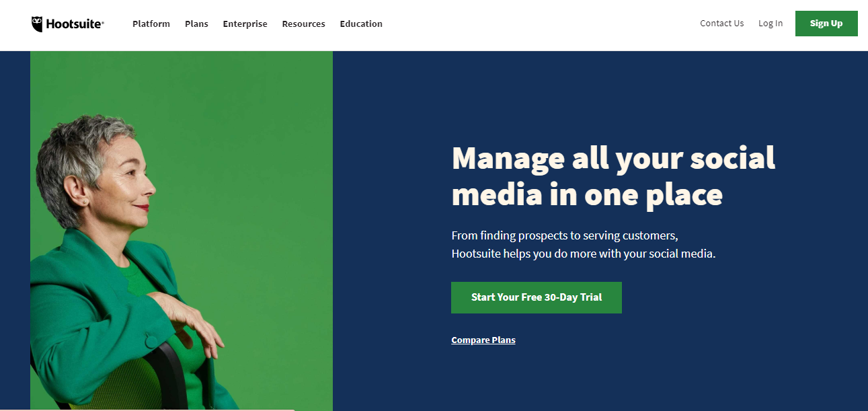
Task: Click the Log In link
Action: [x=771, y=23]
